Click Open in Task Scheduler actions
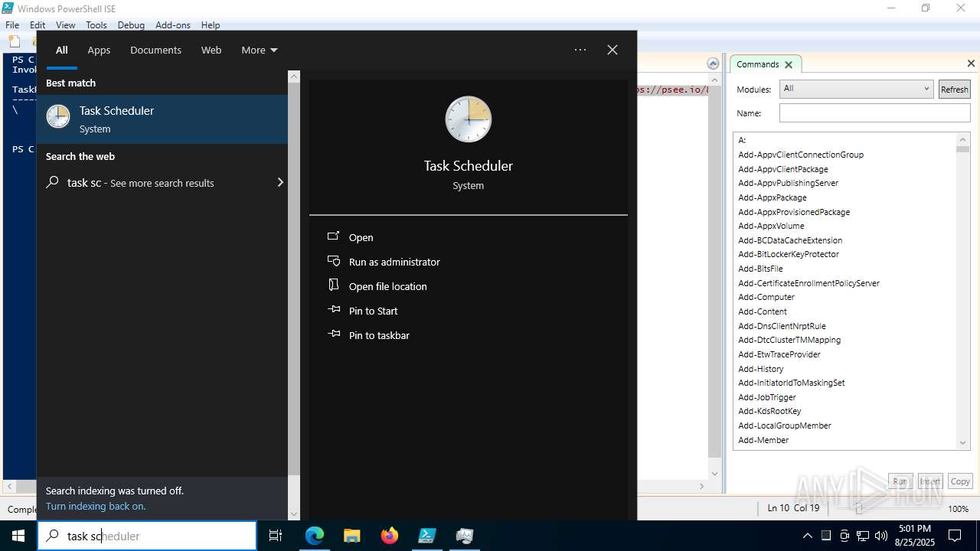The width and height of the screenshot is (980, 551). click(x=361, y=237)
